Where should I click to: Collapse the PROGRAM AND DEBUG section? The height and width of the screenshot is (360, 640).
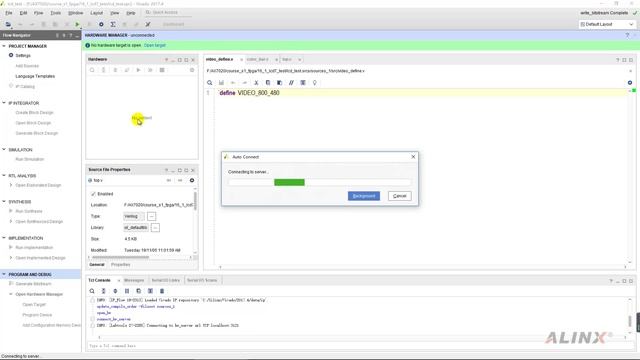(4, 274)
